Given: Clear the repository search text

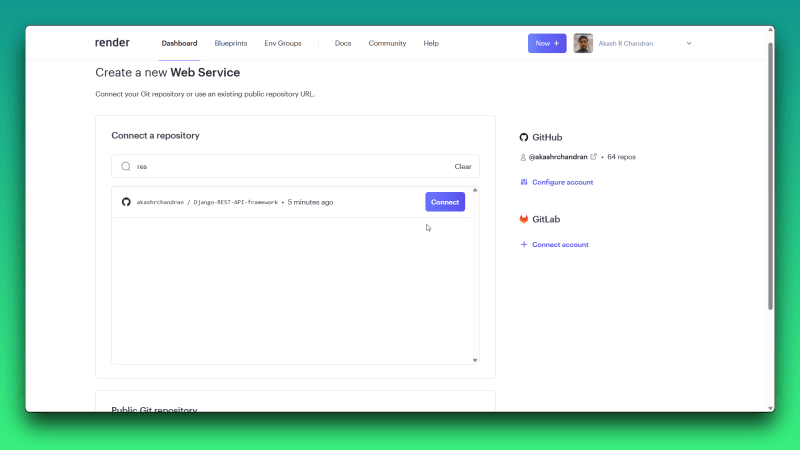Looking at the screenshot, I should (463, 166).
